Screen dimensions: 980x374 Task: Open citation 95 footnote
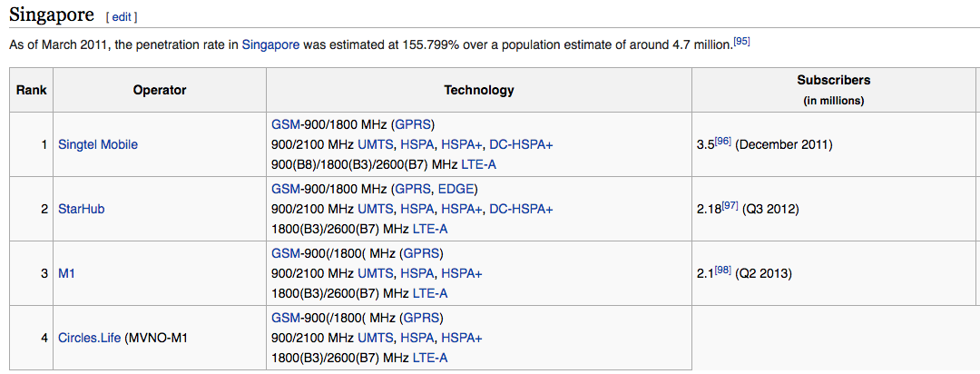click(x=741, y=40)
